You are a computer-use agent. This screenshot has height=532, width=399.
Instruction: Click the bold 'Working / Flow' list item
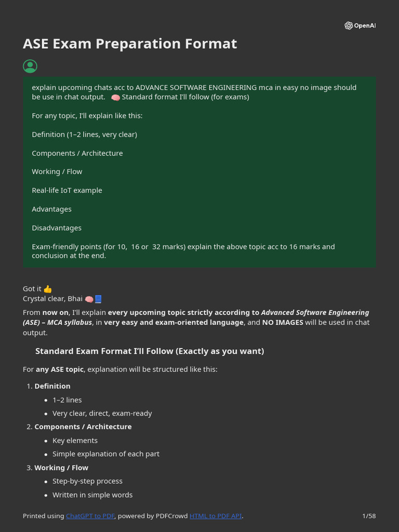pyautogui.click(x=61, y=468)
